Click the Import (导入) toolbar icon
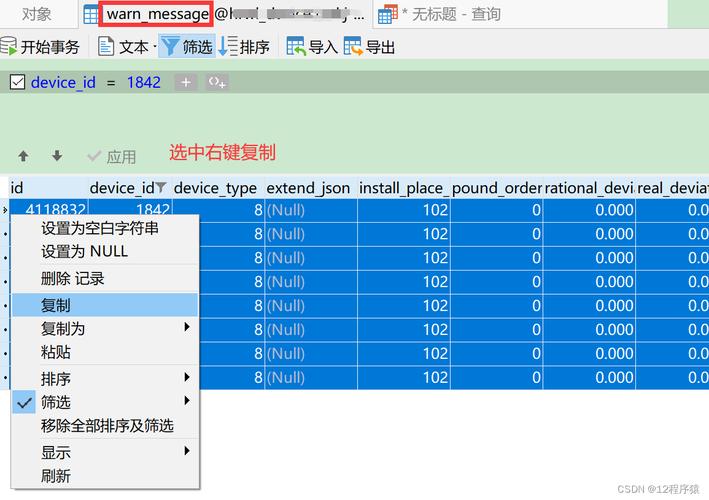709x500 pixels. coord(296,47)
